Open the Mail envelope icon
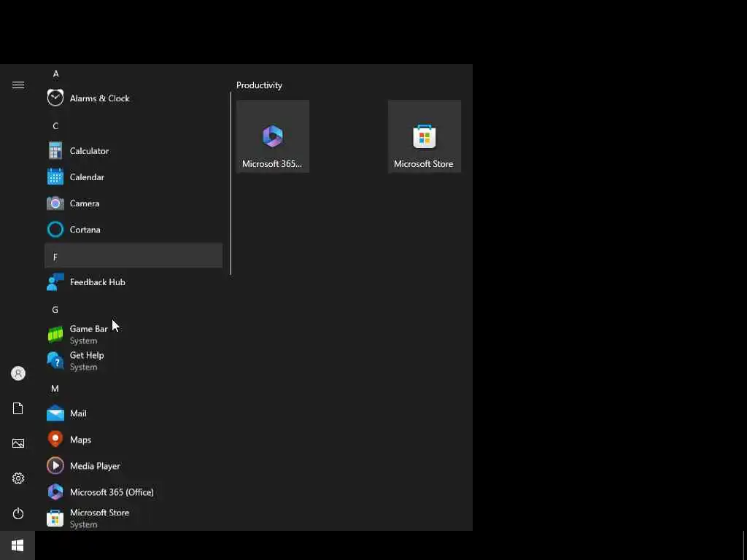Viewport: 747px width, 560px height. coord(55,413)
